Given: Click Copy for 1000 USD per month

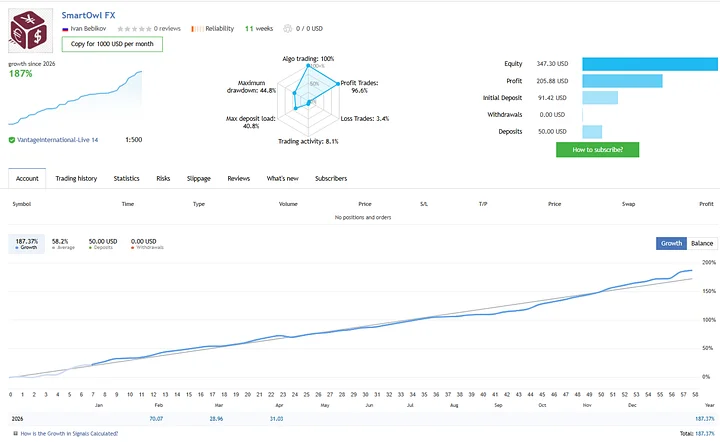Looking at the screenshot, I should pos(112,44).
